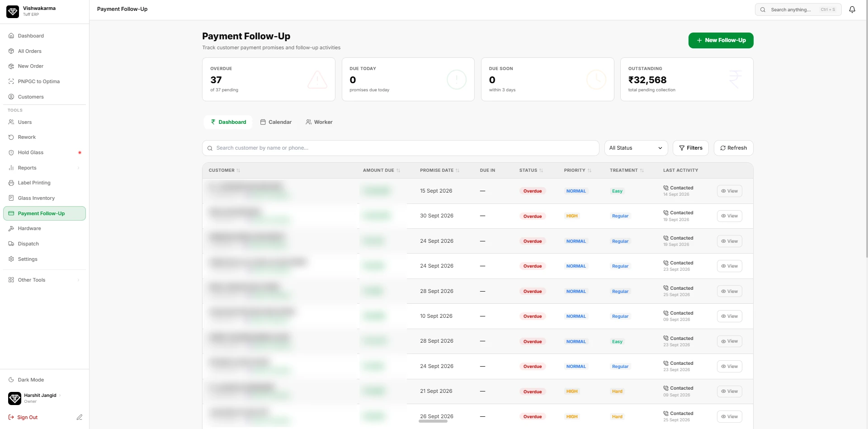The image size is (868, 429).
Task: Click the ₹32,568 outstanding amount
Action: click(647, 80)
